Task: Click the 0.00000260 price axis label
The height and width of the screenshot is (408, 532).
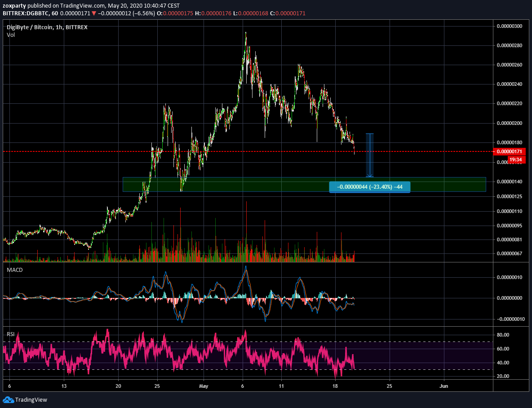Action: pyautogui.click(x=509, y=65)
